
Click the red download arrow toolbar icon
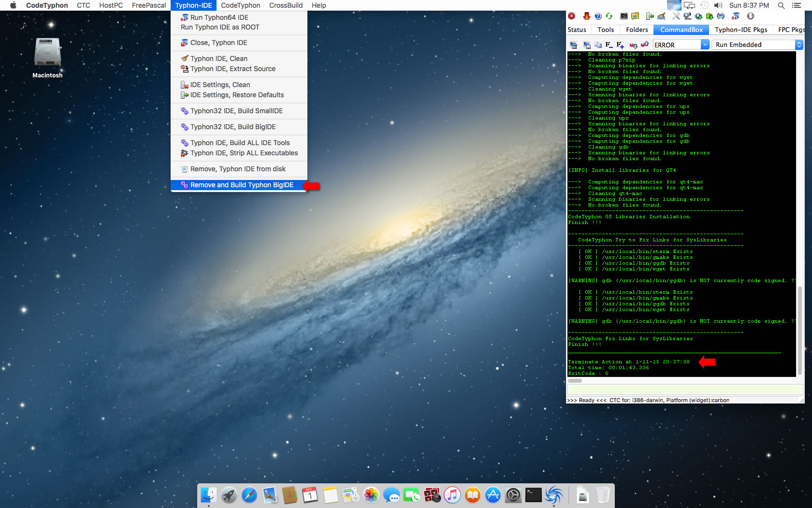coord(586,16)
